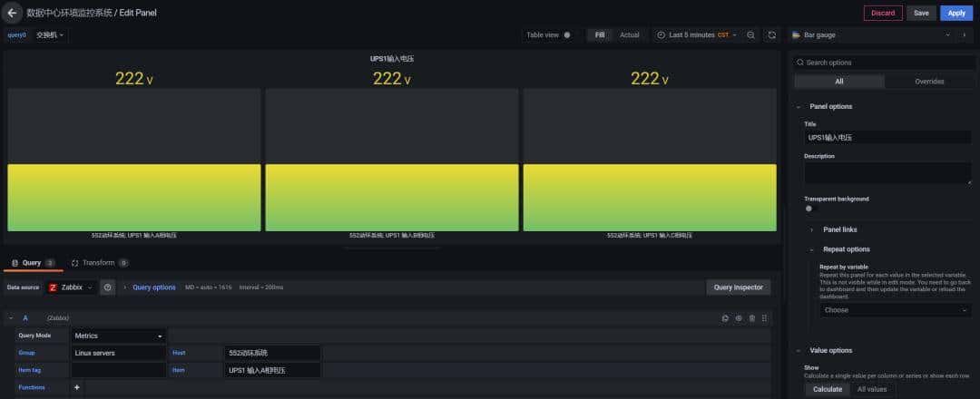Collapse the Repeat options section

click(847, 249)
